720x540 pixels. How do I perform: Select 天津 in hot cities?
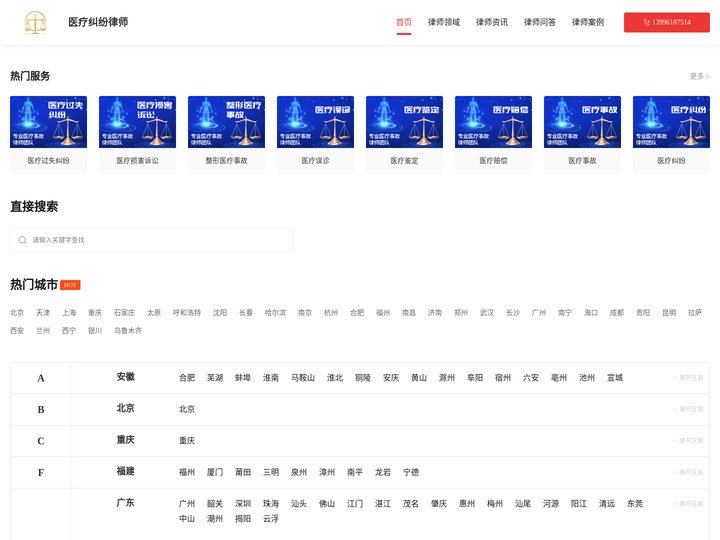(x=43, y=313)
